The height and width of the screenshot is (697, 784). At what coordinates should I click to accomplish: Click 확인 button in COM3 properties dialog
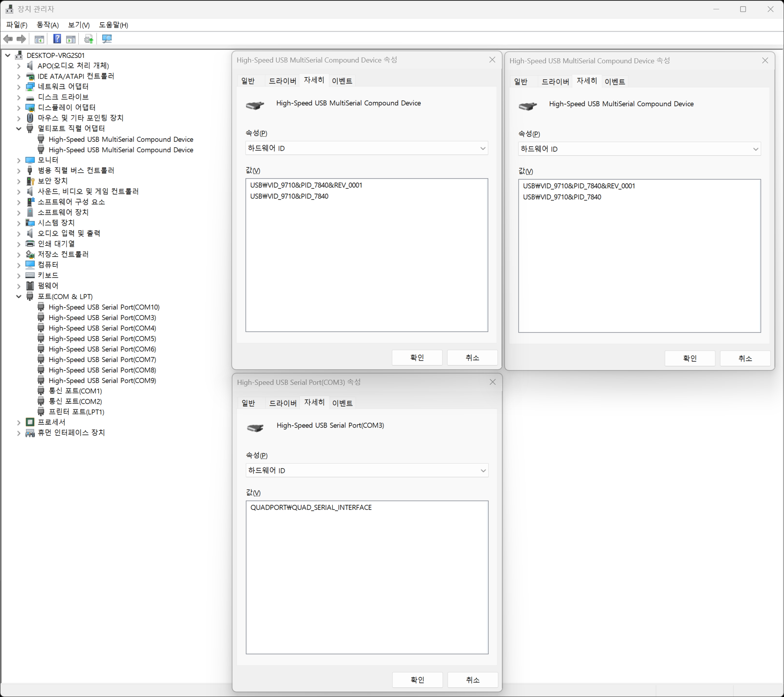[x=417, y=680]
